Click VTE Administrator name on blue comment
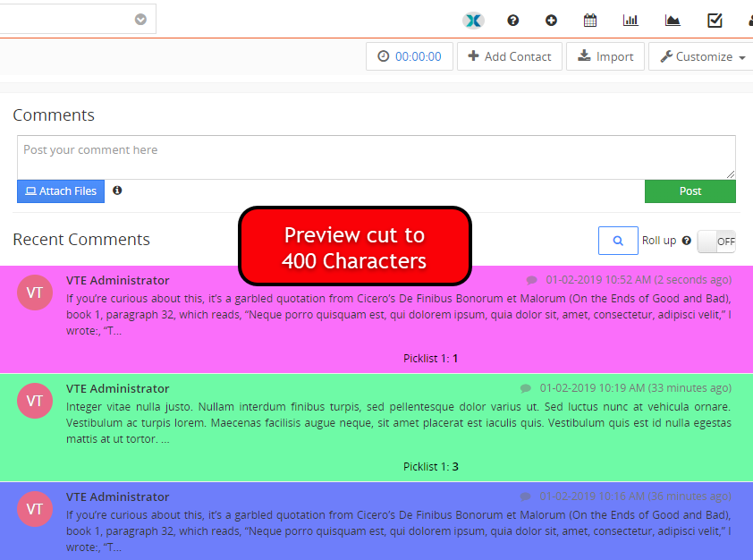The image size is (753, 560). [x=118, y=497]
